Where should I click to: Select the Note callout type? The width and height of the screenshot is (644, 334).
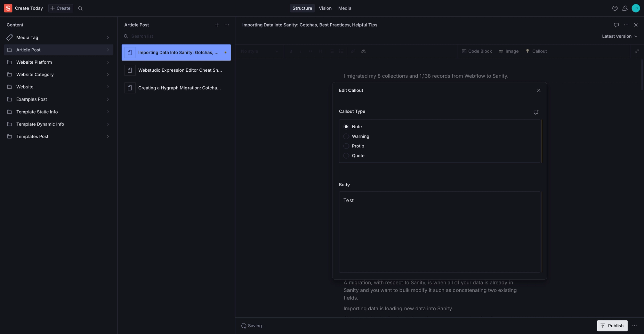point(346,127)
